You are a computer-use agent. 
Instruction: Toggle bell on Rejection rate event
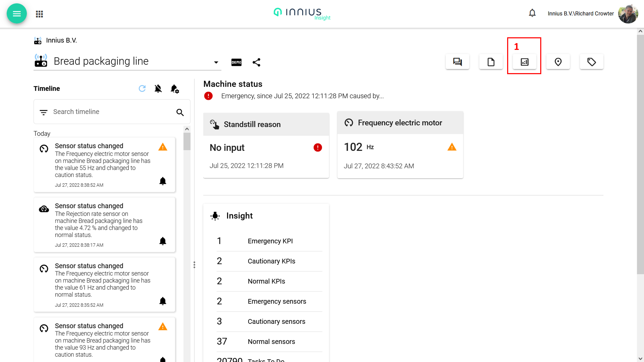click(162, 241)
